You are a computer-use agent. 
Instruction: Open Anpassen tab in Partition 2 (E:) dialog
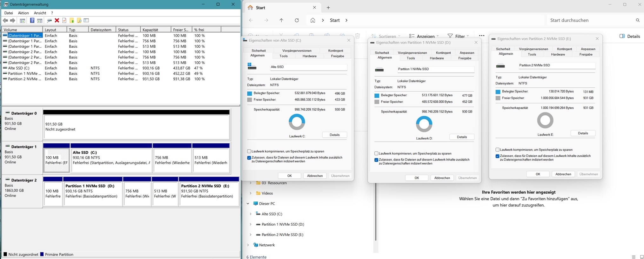588,49
